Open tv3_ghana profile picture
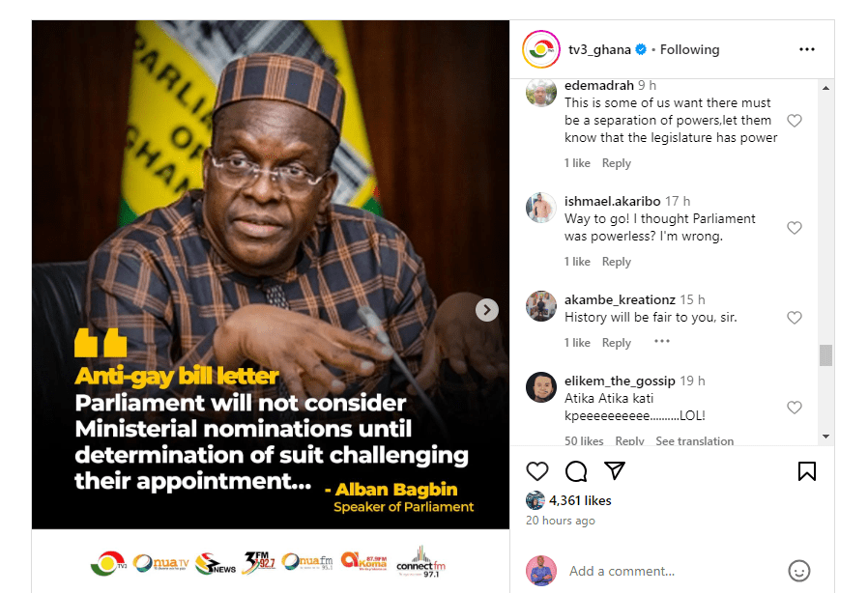Image resolution: width=868 pixels, height=593 pixels. 541,49
